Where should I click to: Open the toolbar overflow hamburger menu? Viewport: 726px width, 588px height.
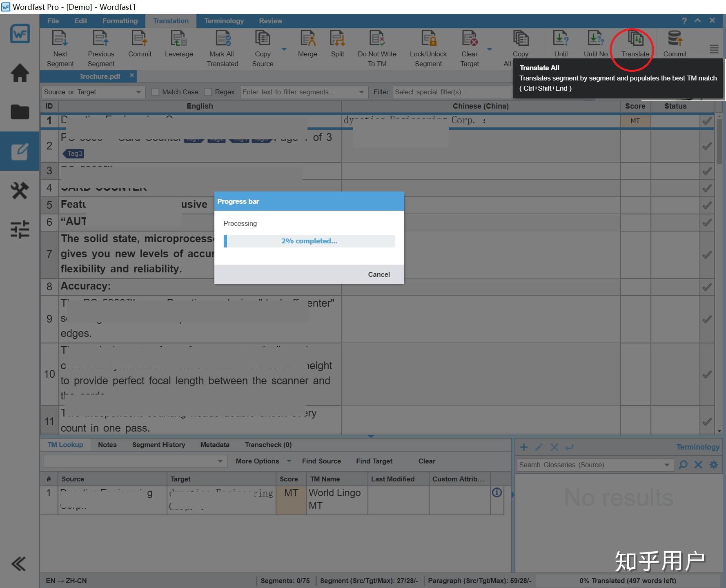714,49
